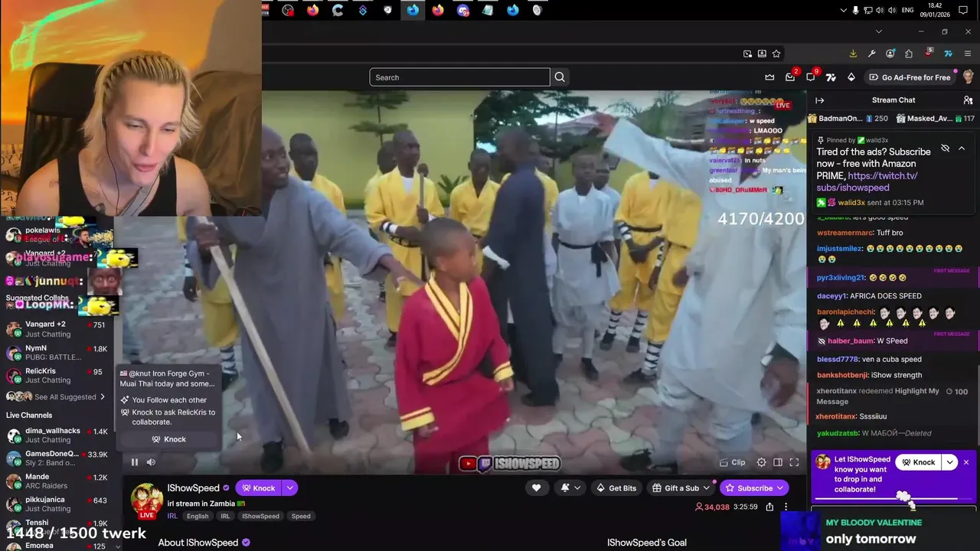Click the install-app address bar icon
The height and width of the screenshot is (551, 980).
point(762,54)
